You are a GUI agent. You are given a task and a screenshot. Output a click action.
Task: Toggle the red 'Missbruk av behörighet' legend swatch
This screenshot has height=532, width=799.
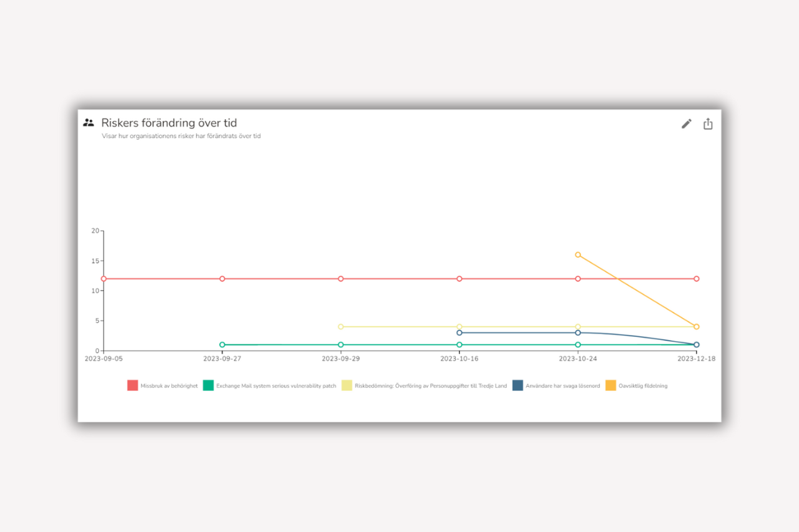[x=132, y=385]
